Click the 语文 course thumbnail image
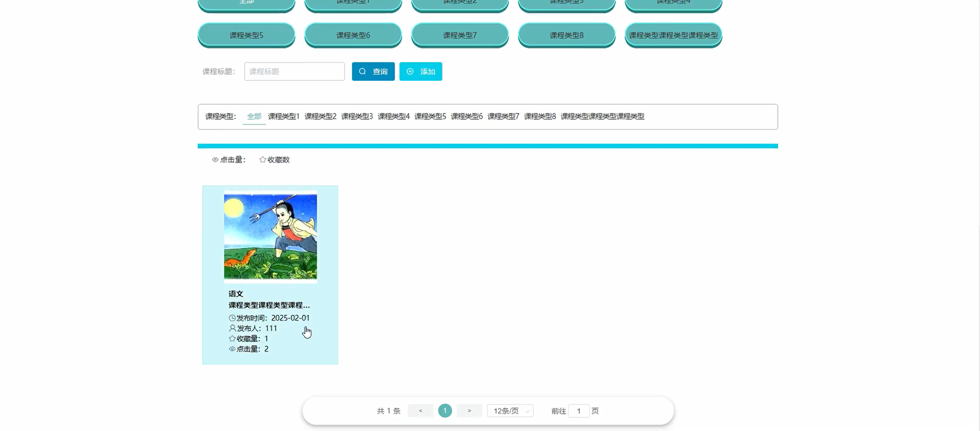 [270, 236]
